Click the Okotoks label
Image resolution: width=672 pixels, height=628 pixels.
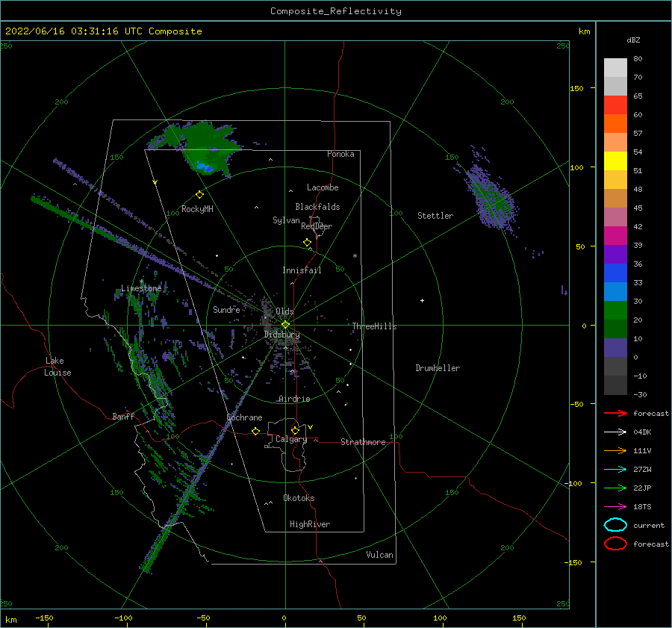coord(299,498)
